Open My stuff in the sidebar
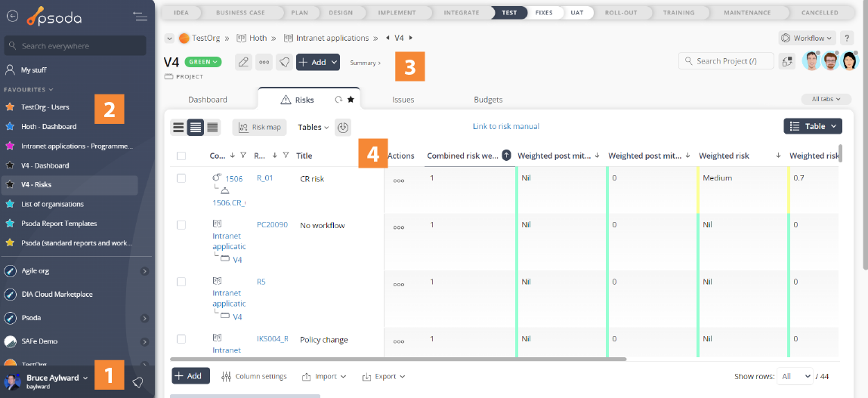This screenshot has height=398, width=868. pos(34,70)
